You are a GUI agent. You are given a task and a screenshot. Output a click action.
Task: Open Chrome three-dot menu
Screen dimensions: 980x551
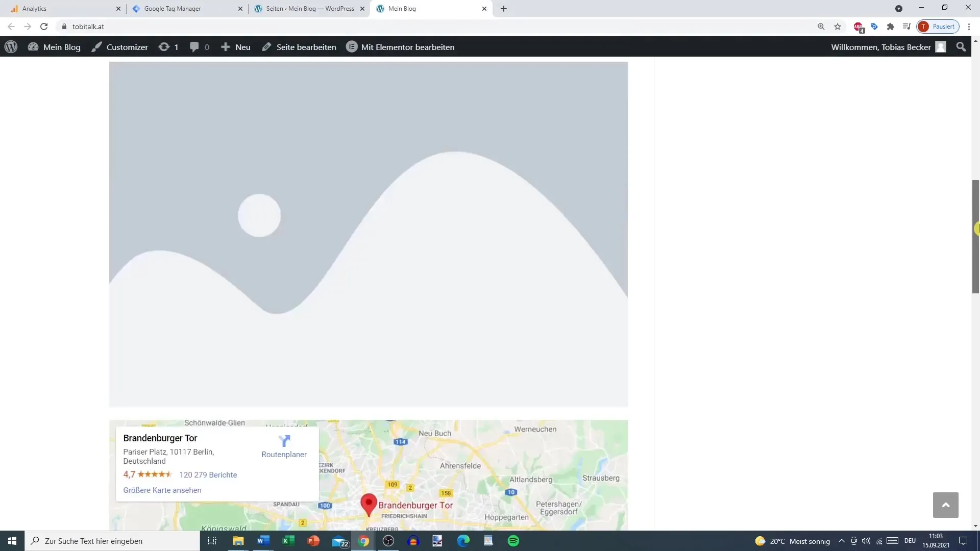tap(969, 27)
